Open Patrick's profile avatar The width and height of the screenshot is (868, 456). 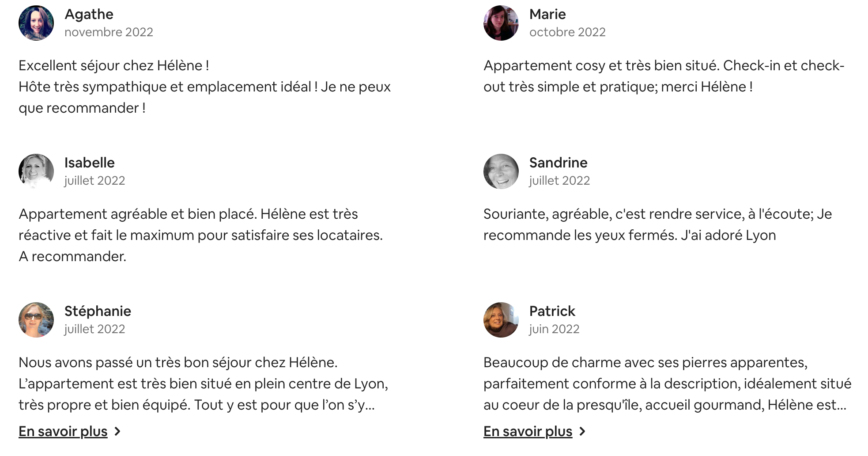(x=501, y=320)
